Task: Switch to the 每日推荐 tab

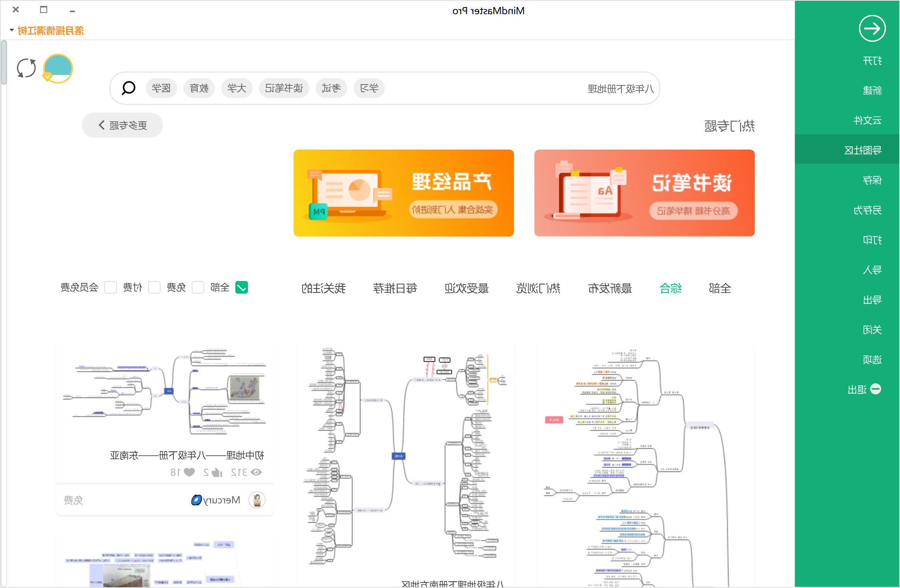Action: 395,288
